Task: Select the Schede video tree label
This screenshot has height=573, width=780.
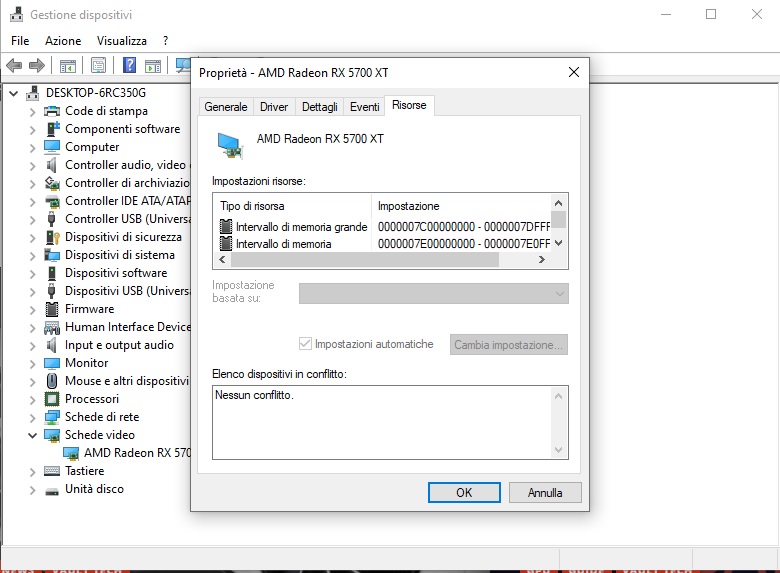Action: [x=99, y=435]
